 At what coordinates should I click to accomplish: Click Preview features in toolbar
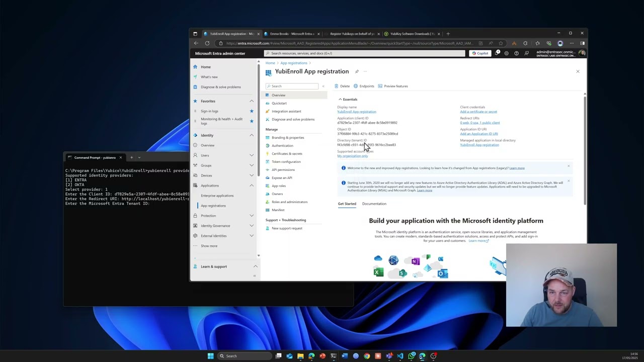(x=393, y=86)
